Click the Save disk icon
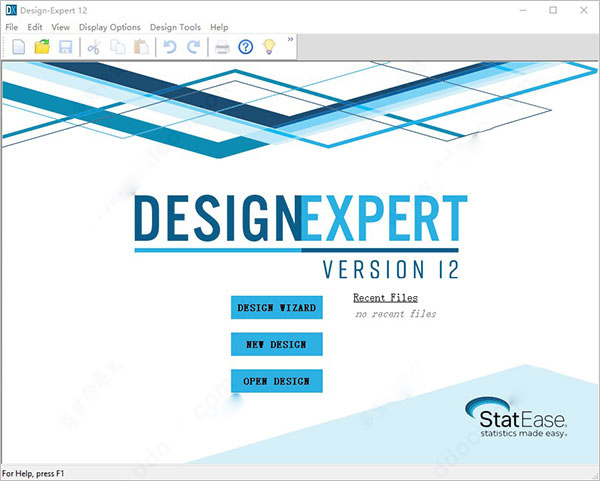The image size is (600, 481). [x=65, y=47]
